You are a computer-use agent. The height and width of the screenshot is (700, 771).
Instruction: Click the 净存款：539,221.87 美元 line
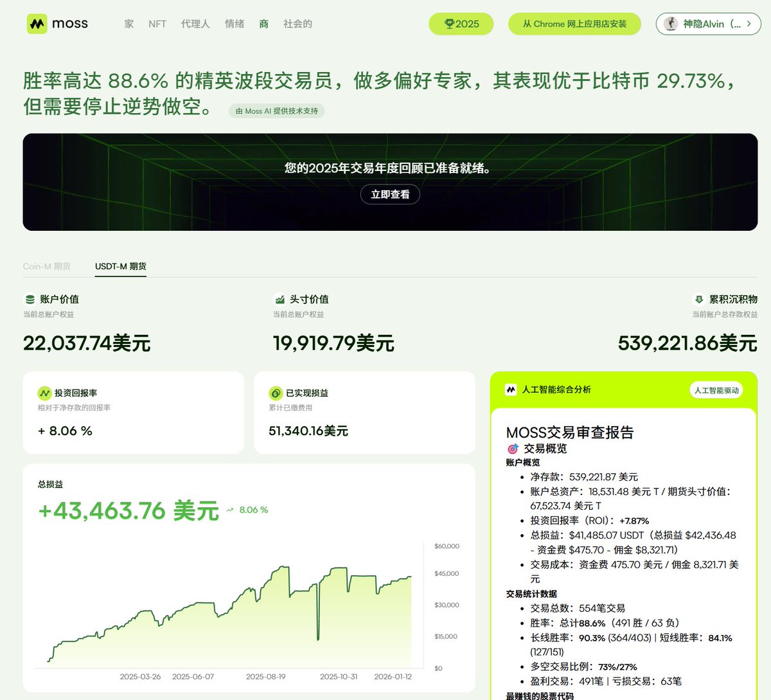point(584,477)
